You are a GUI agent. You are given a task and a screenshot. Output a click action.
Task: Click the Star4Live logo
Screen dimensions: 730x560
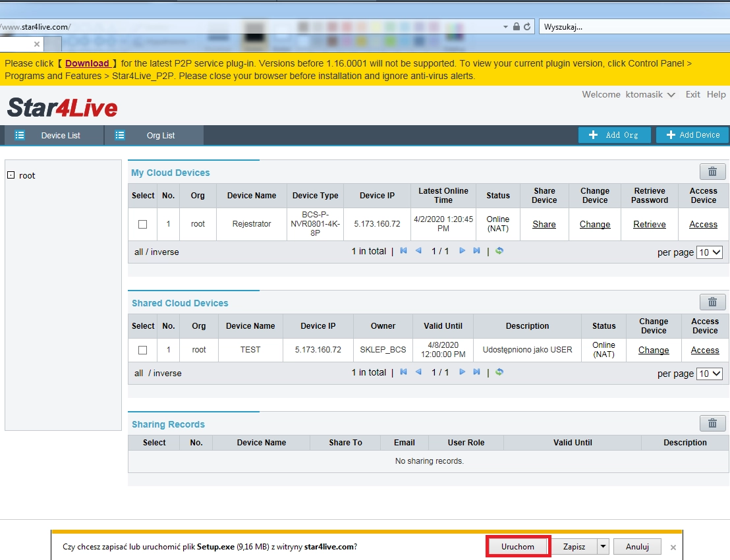coord(63,107)
